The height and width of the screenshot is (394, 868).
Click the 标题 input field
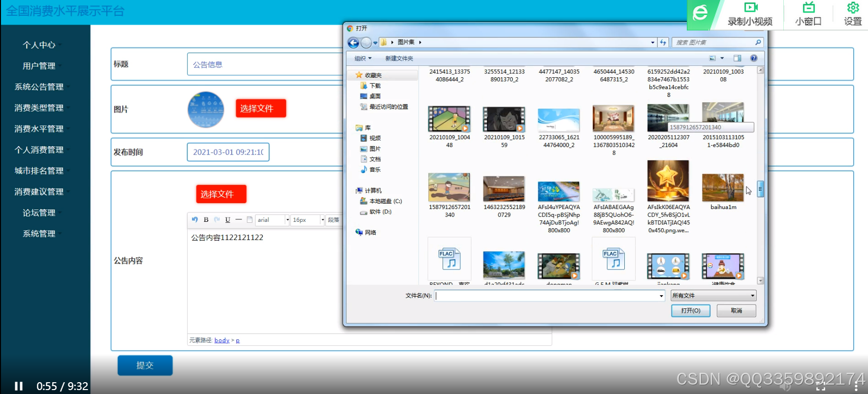266,64
